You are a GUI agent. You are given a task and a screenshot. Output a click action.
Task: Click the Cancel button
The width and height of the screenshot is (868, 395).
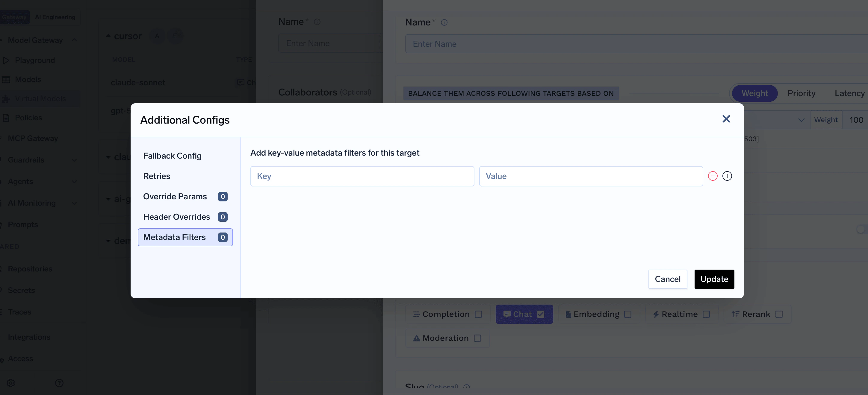667,279
